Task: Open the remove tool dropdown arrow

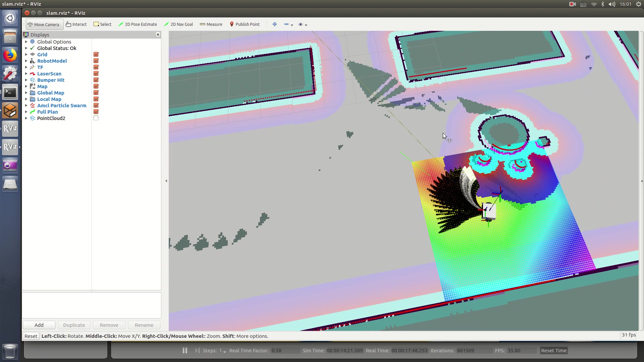Action: pyautogui.click(x=292, y=25)
